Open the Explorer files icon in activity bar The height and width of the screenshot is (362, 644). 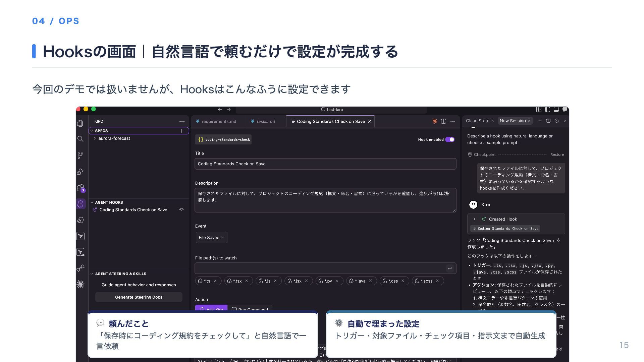pos(80,123)
